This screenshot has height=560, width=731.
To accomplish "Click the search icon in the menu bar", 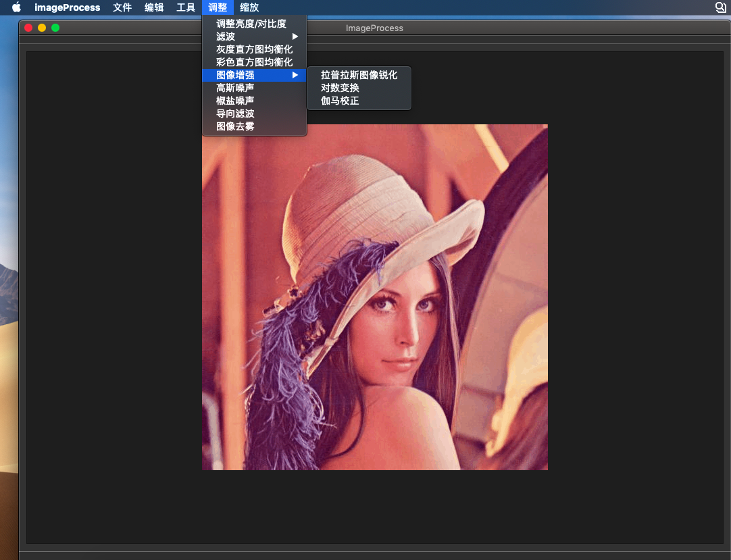I will point(720,7).
